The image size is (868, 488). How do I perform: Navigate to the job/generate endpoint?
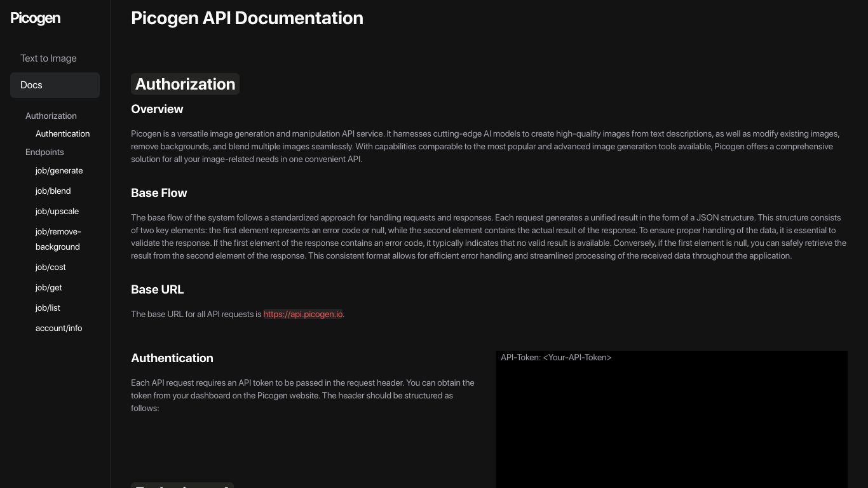pos(59,170)
